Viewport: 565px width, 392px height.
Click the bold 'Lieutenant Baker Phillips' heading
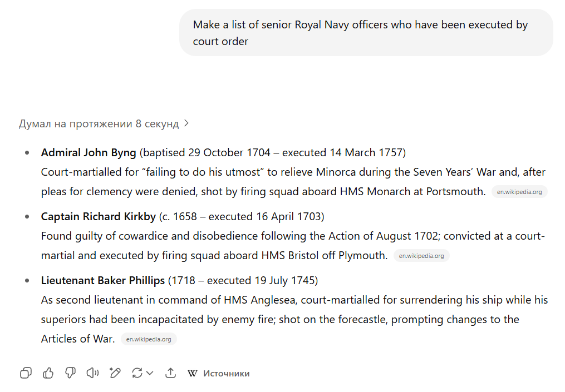[x=103, y=280]
